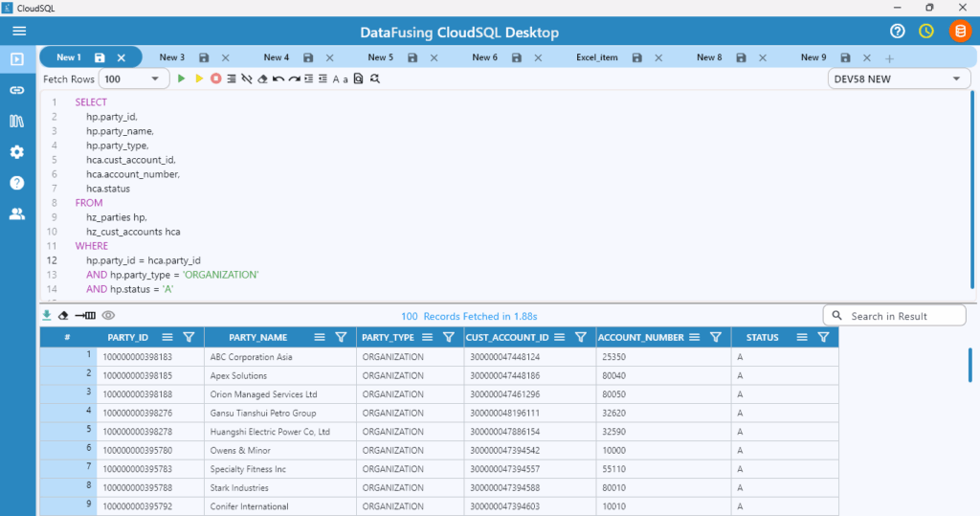Viewport: 980px width, 516px height.
Task: Switch to the New 8 tab
Action: (709, 57)
